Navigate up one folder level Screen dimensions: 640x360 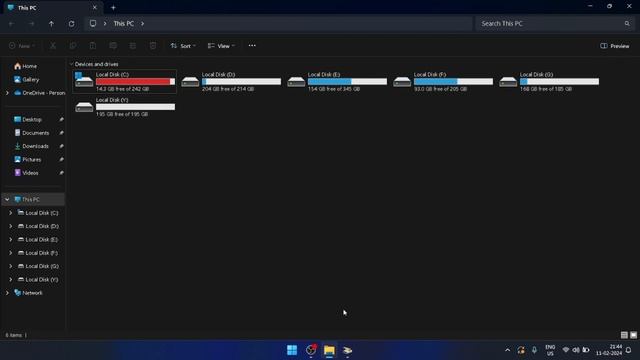pos(51,24)
